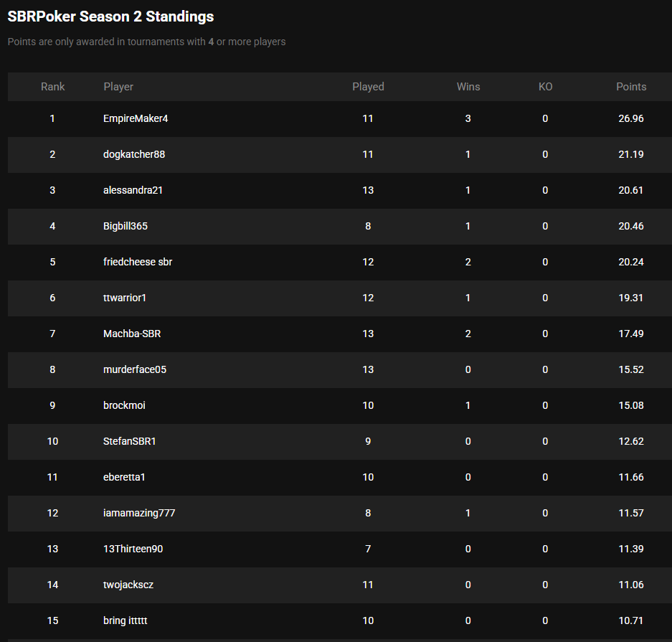Viewport: 672px width, 642px height.
Task: Open player EmpireMaker4
Action: tap(136, 118)
